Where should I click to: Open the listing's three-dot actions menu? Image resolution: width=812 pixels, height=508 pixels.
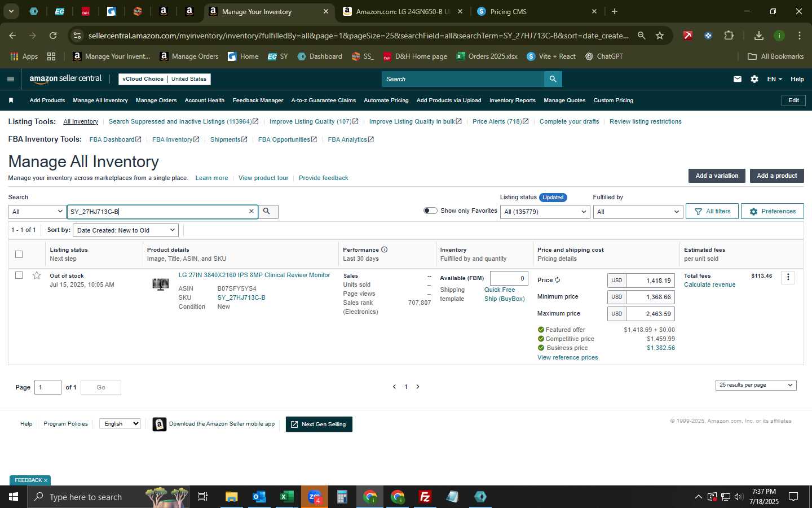click(x=788, y=277)
